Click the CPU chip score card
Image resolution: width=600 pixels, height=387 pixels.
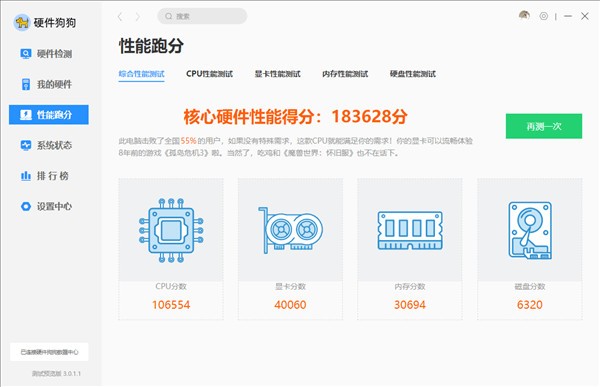[x=171, y=249]
